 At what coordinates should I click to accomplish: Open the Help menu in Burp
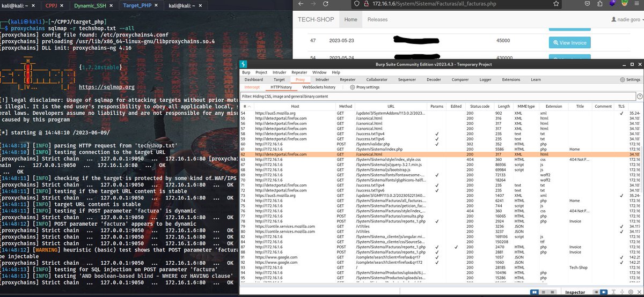pyautogui.click(x=336, y=72)
